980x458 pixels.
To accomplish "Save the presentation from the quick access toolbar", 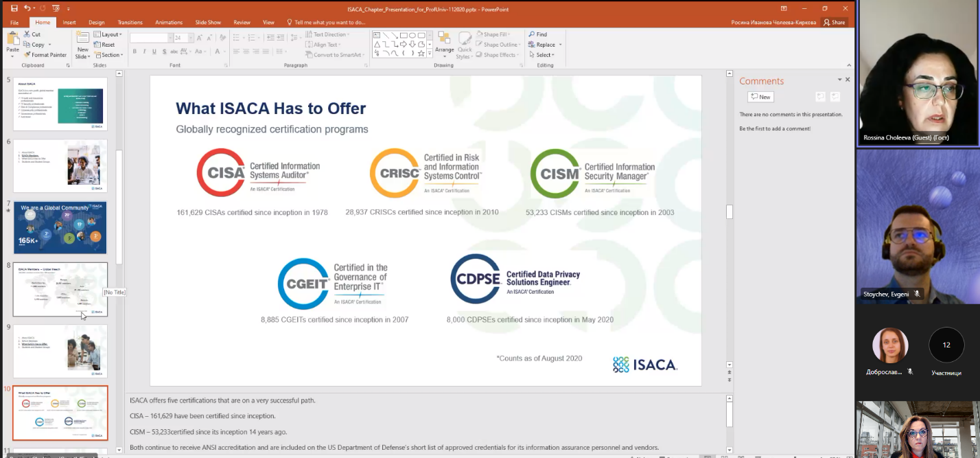I will (x=14, y=8).
